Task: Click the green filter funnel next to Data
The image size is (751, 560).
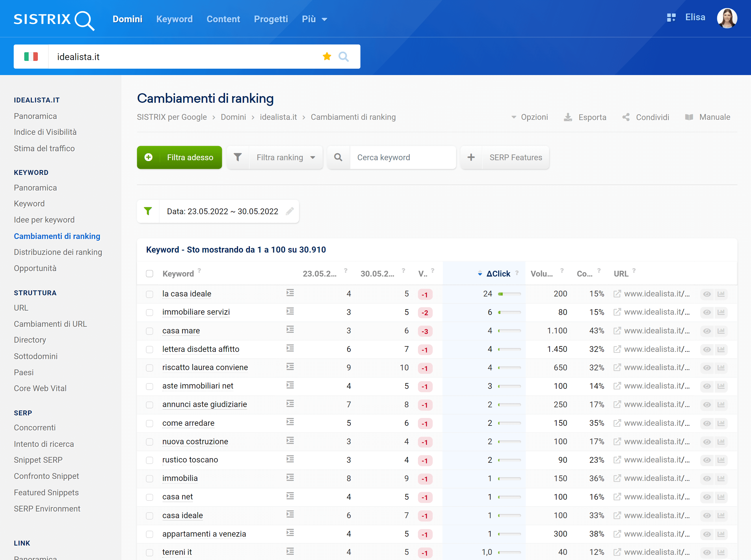Action: [x=148, y=211]
